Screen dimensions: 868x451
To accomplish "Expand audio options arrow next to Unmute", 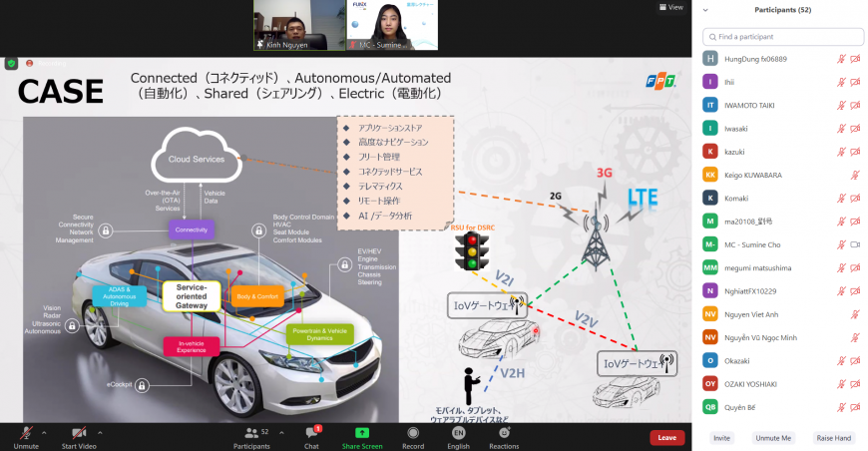I will tap(44, 432).
